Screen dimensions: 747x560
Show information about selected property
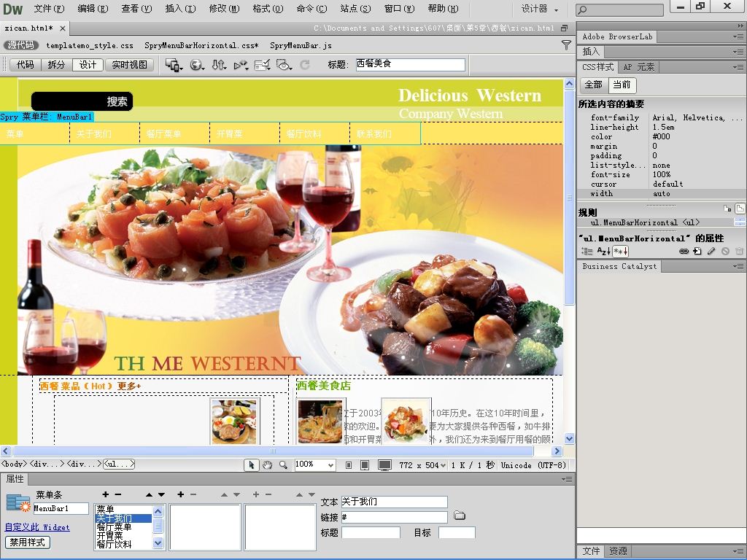coord(727,209)
